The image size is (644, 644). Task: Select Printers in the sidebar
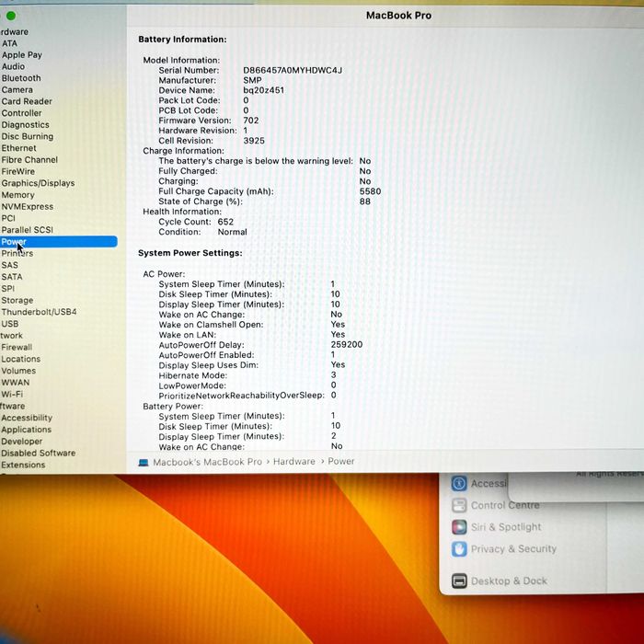(x=17, y=253)
